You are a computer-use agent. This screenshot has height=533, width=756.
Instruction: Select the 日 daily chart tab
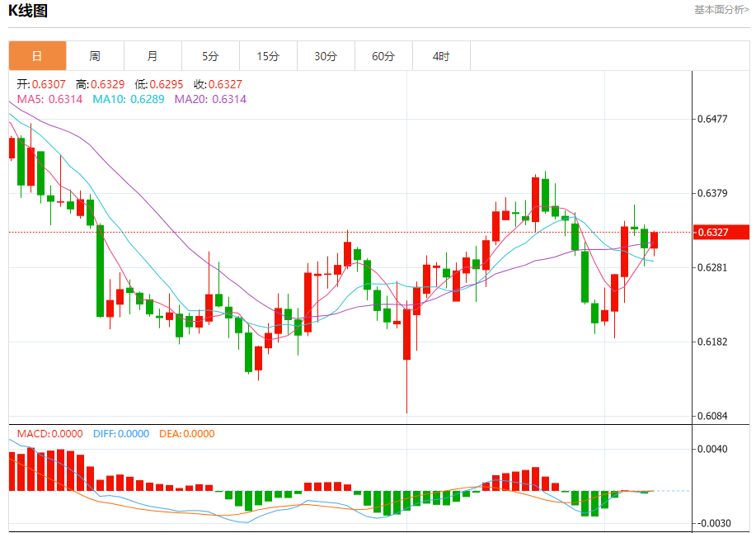(x=37, y=56)
